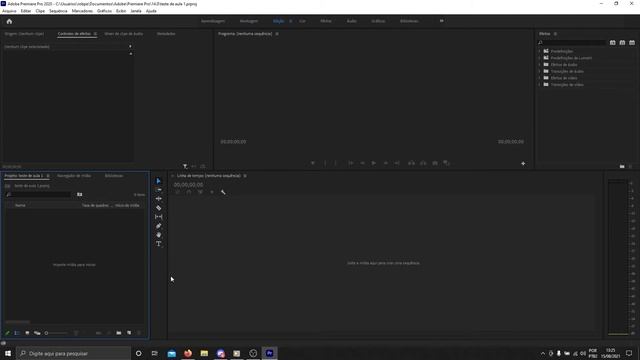Open Program monitor panel menu

[277, 34]
